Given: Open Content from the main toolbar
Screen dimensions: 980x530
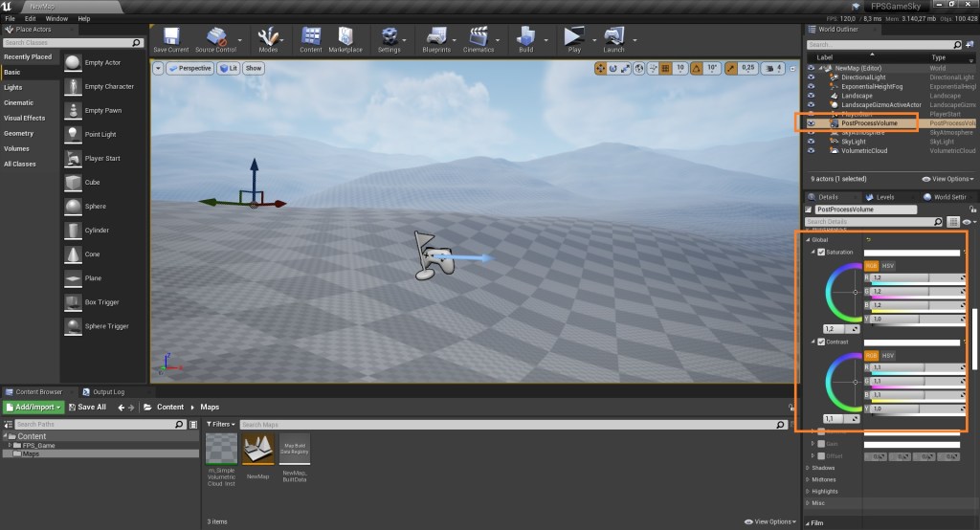Looking at the screenshot, I should coord(310,38).
